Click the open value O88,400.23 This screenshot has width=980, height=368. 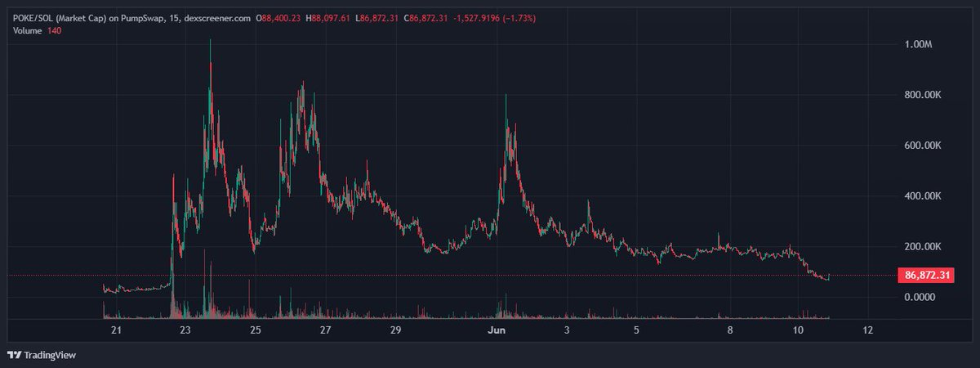278,18
